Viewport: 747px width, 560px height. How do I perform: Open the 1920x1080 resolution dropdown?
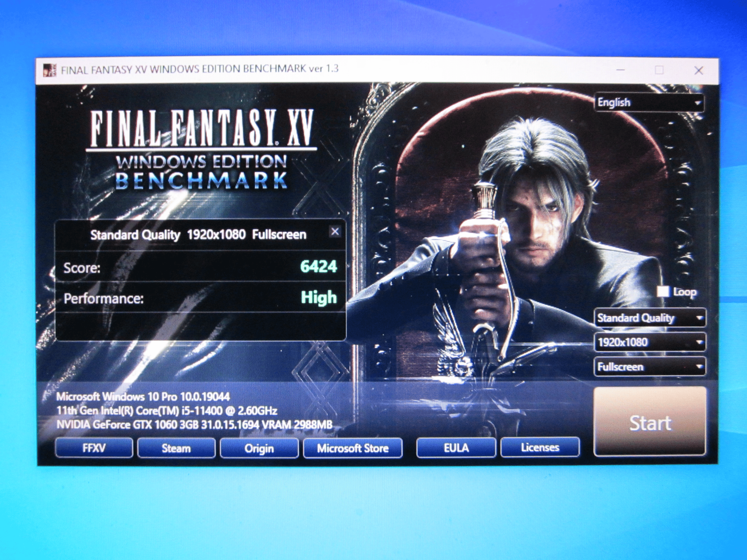point(650,342)
